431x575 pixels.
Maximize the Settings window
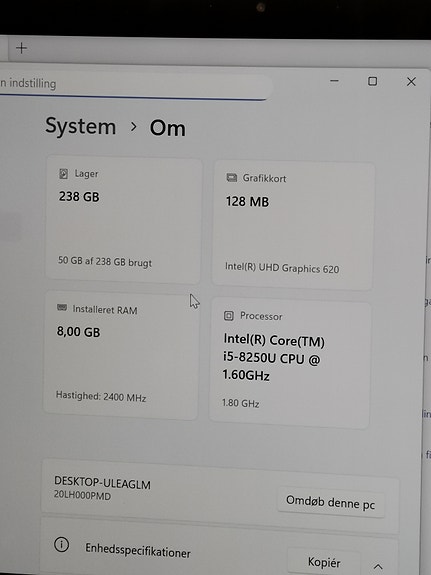[x=372, y=81]
